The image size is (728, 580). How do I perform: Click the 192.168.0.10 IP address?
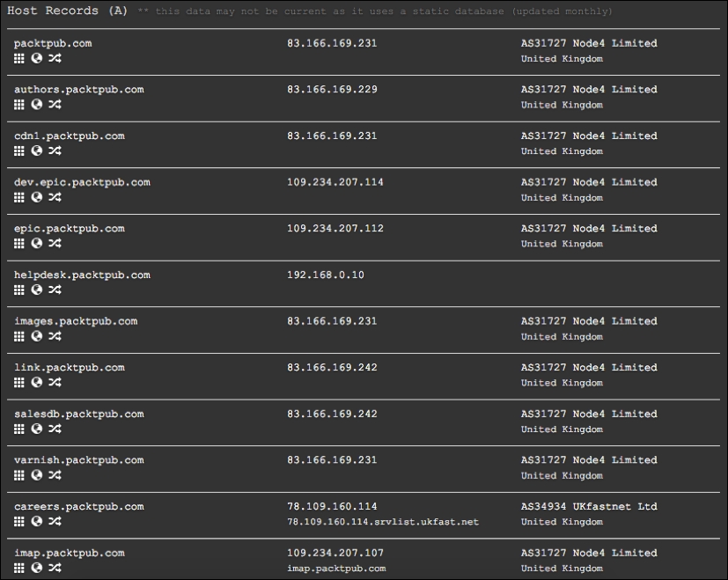point(326,275)
